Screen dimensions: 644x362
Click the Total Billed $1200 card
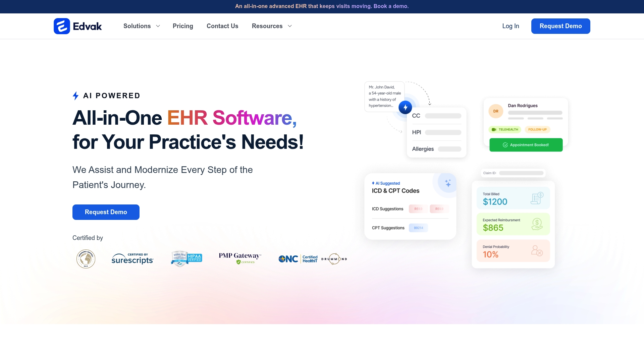513,198
